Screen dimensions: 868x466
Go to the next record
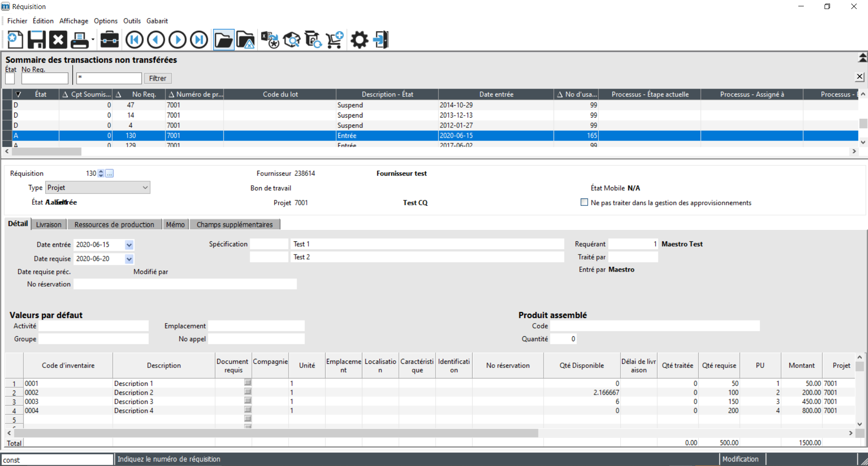coord(178,40)
